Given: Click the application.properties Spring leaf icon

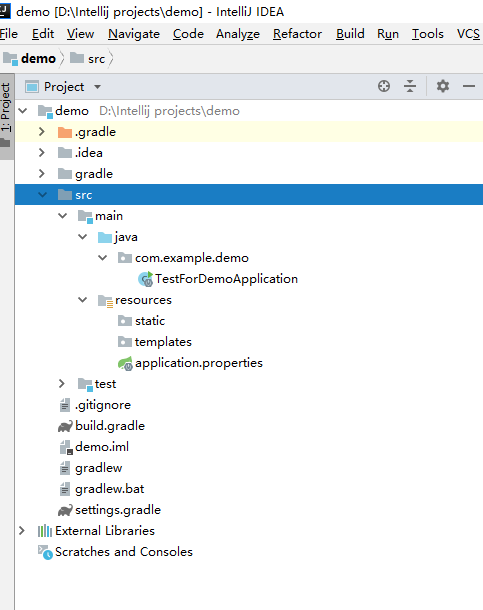Looking at the screenshot, I should pyautogui.click(x=125, y=364).
